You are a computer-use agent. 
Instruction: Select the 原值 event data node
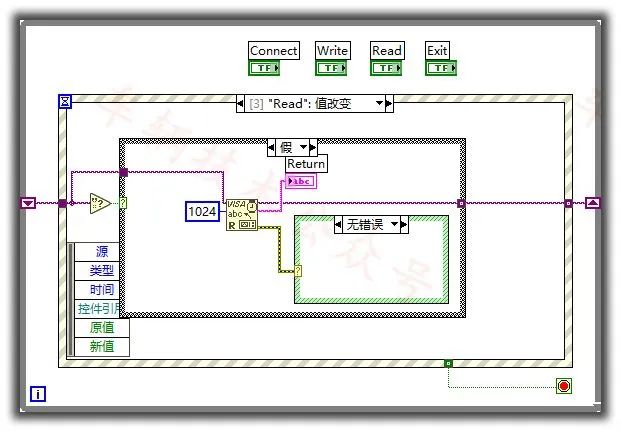(102, 327)
